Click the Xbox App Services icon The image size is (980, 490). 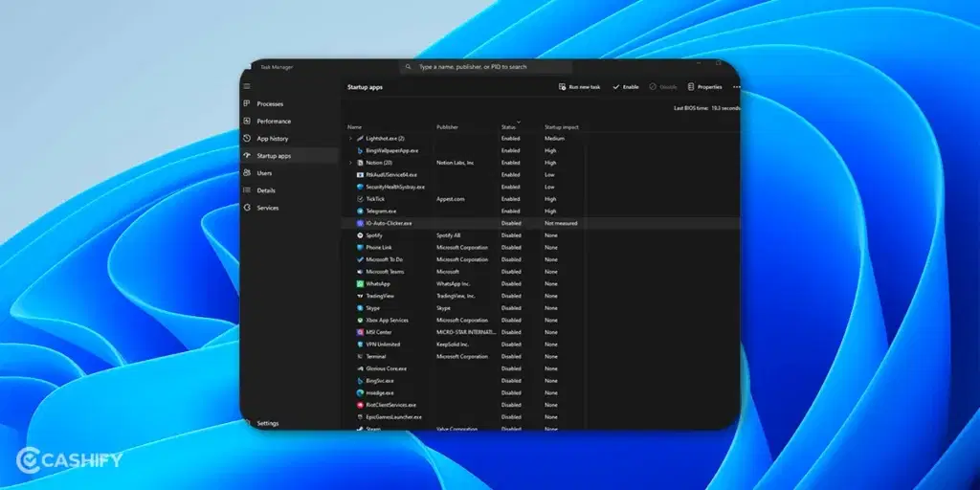(x=360, y=320)
